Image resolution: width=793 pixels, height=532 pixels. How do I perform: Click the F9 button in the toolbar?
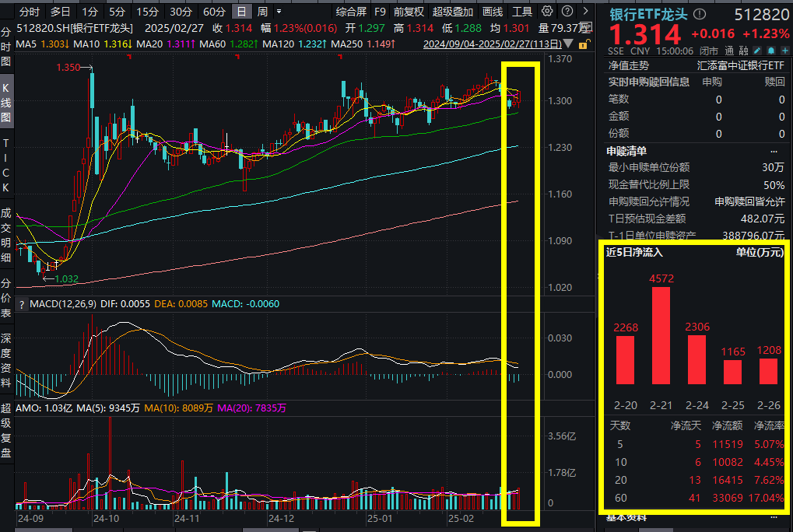coord(379,12)
